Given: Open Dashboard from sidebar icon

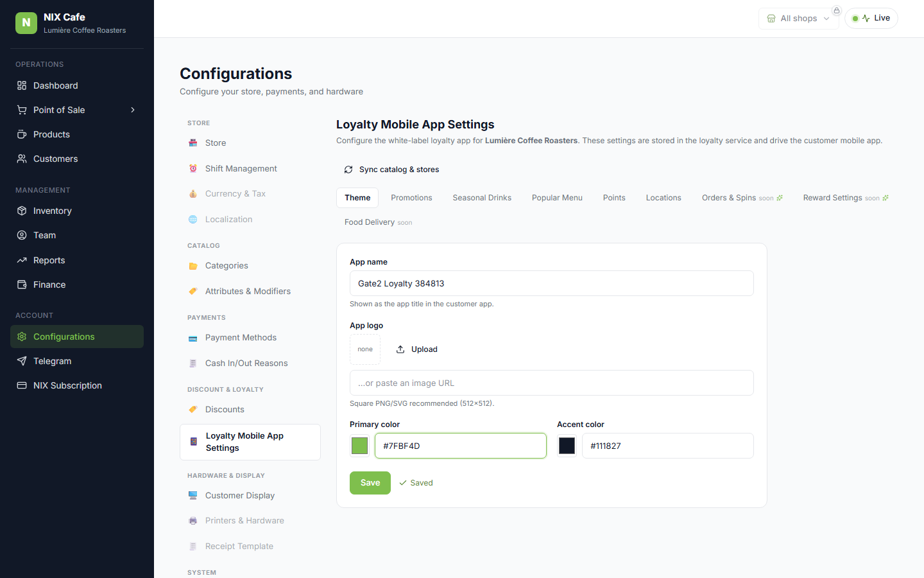Looking at the screenshot, I should point(22,85).
